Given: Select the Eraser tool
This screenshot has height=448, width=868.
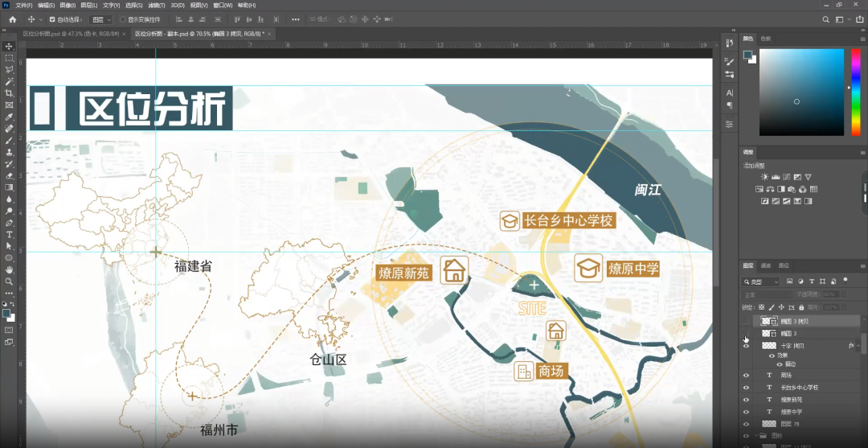Looking at the screenshot, I should pos(9,176).
